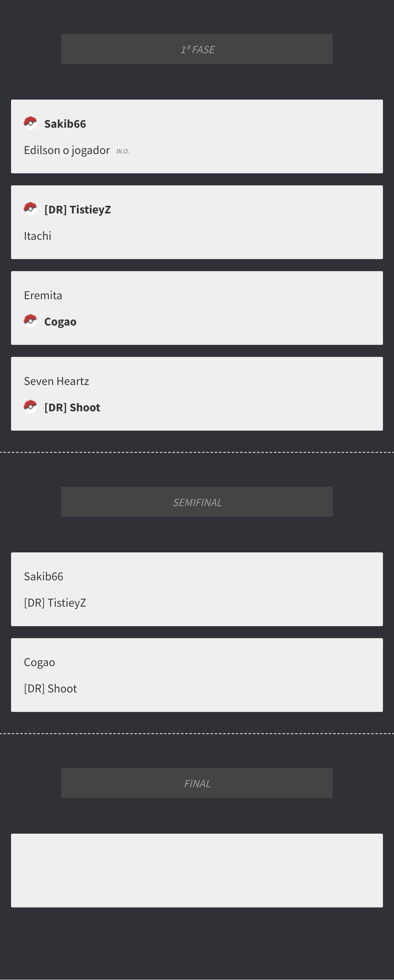Open Itachi player entry

[38, 236]
